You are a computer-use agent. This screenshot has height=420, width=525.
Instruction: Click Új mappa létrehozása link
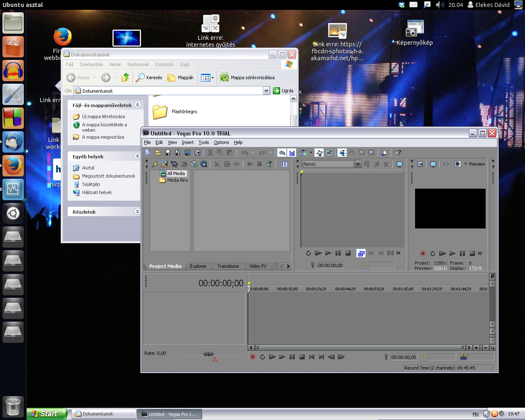click(x=103, y=116)
